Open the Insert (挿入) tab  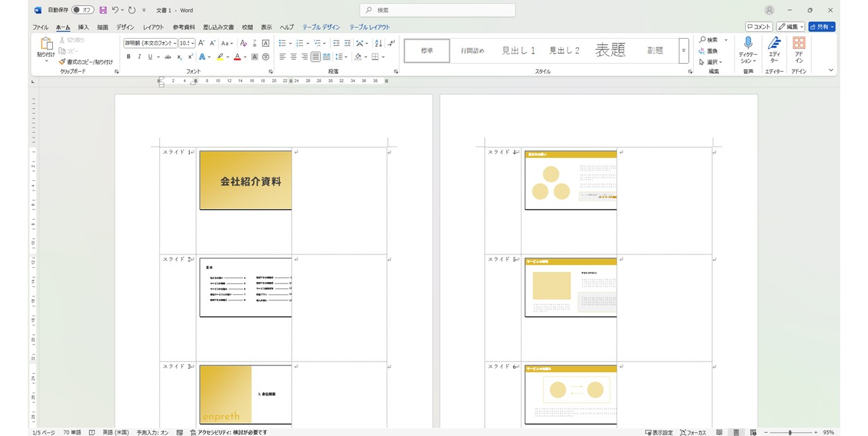point(83,27)
